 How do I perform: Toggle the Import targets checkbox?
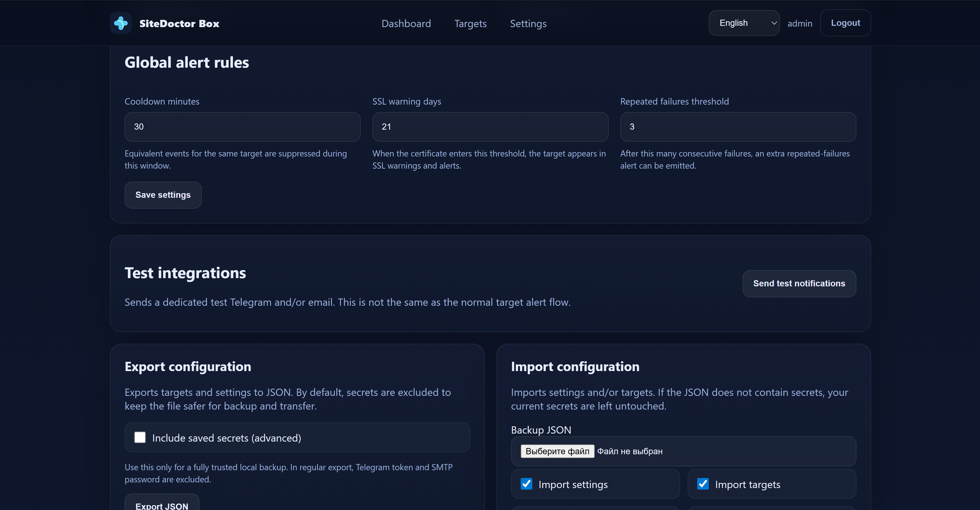point(703,484)
